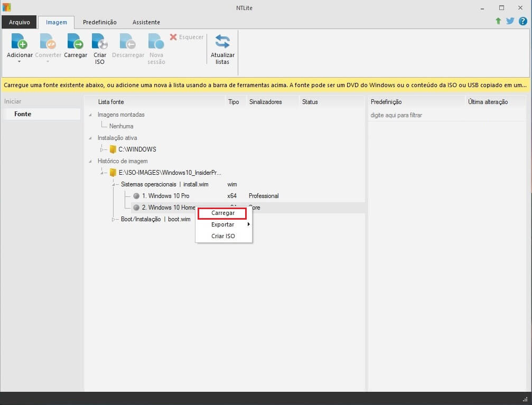Collapse the Imagens montadas group
This screenshot has width=532, height=405.
coord(90,115)
